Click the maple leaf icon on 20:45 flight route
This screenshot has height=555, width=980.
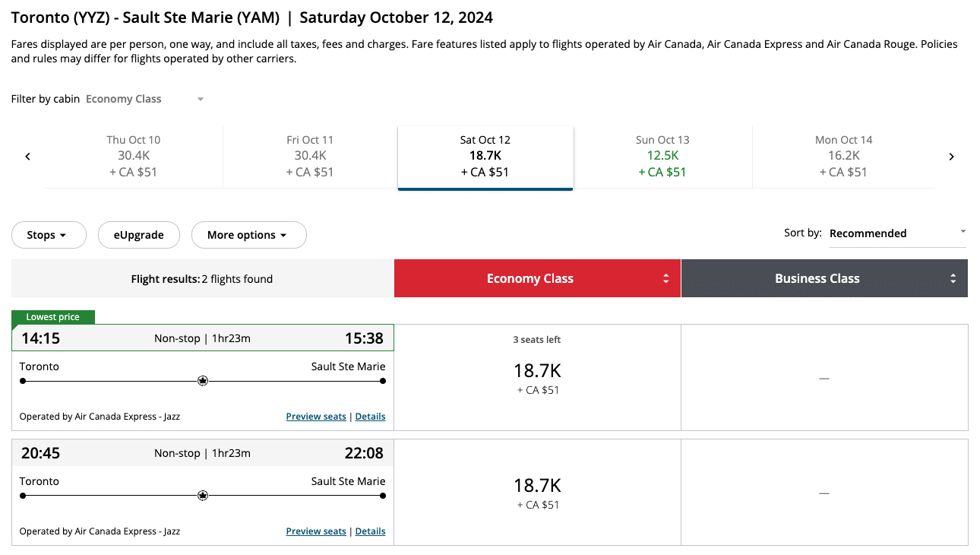(203, 496)
